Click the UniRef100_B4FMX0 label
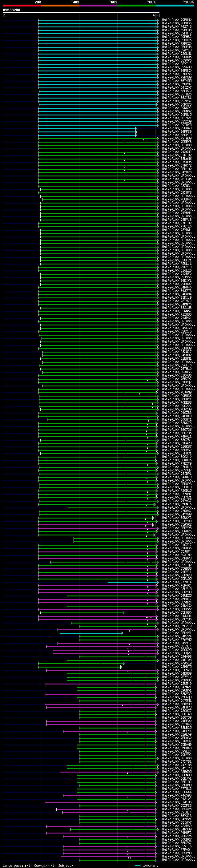The width and height of the screenshot is (197, 868). (x=177, y=71)
